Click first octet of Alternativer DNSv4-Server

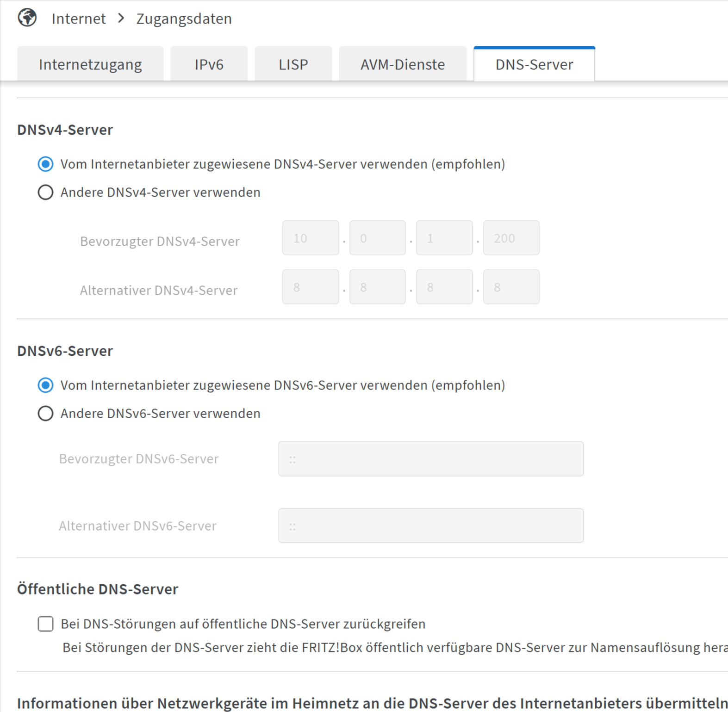coord(311,287)
